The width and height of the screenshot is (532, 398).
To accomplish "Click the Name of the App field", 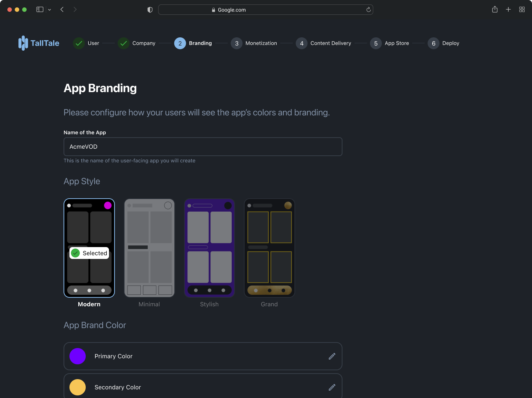I will [203, 147].
